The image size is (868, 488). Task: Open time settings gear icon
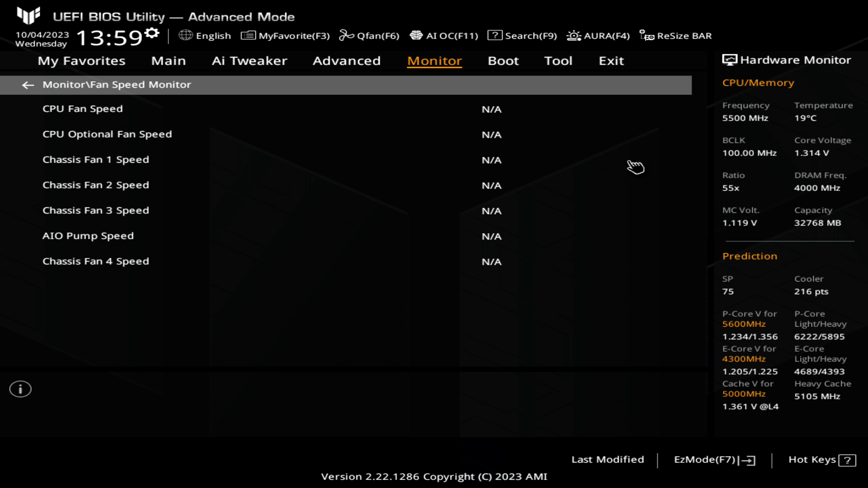(152, 33)
